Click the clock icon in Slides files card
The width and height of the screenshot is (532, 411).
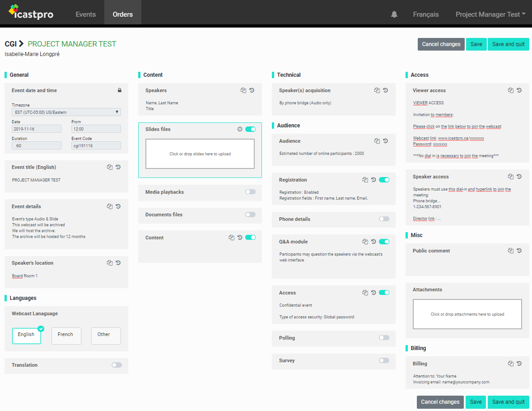[240, 129]
